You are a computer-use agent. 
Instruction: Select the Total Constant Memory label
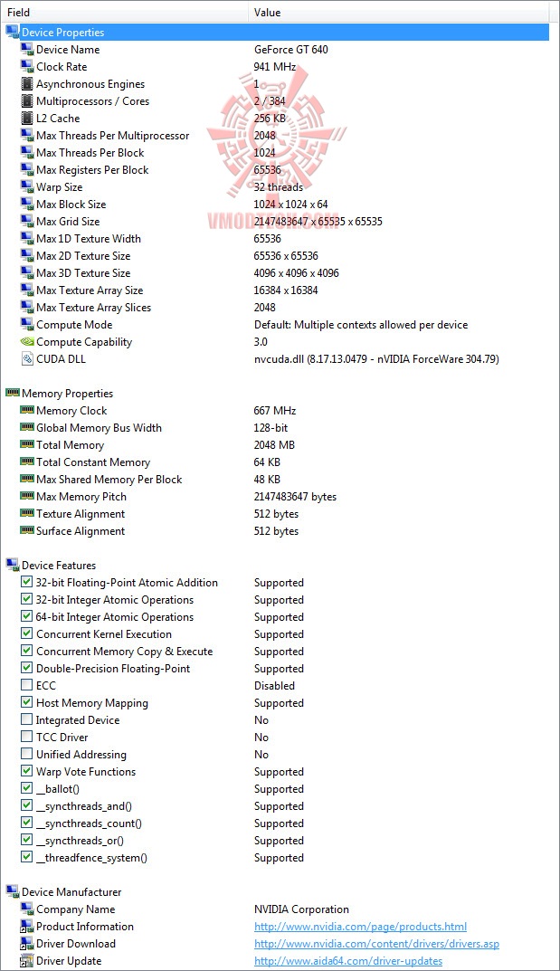(93, 462)
